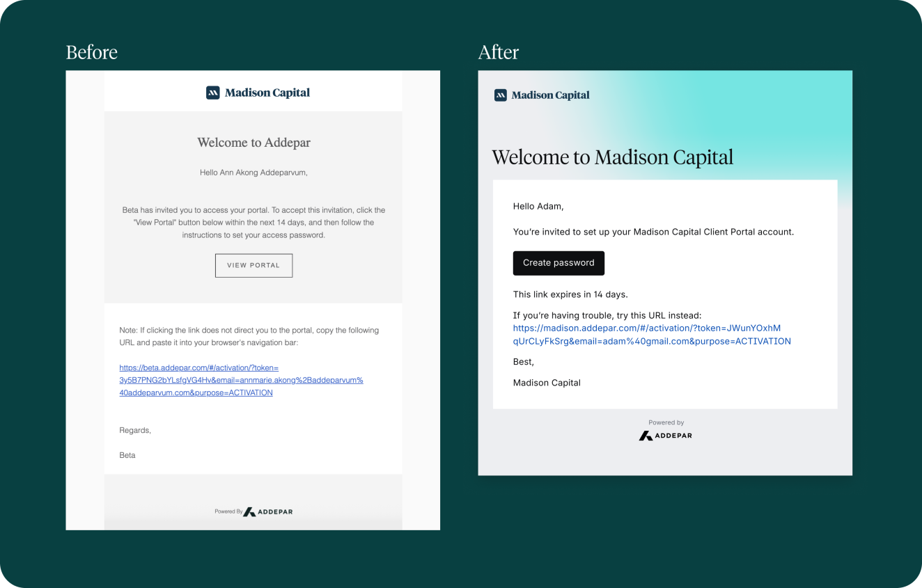The width and height of the screenshot is (922, 588).
Task: Click the VIEW PORTAL button
Action: point(253,265)
